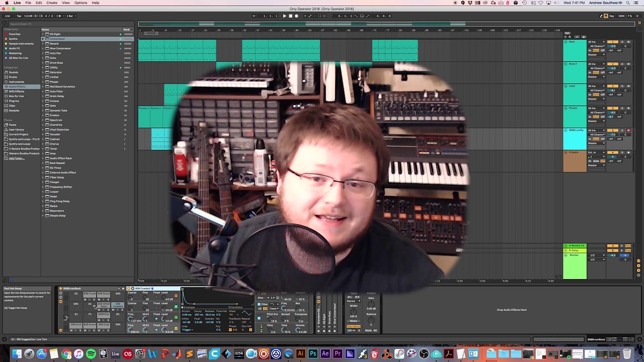Click the Utility Gain knob
The image size is (644, 362).
point(371,304)
